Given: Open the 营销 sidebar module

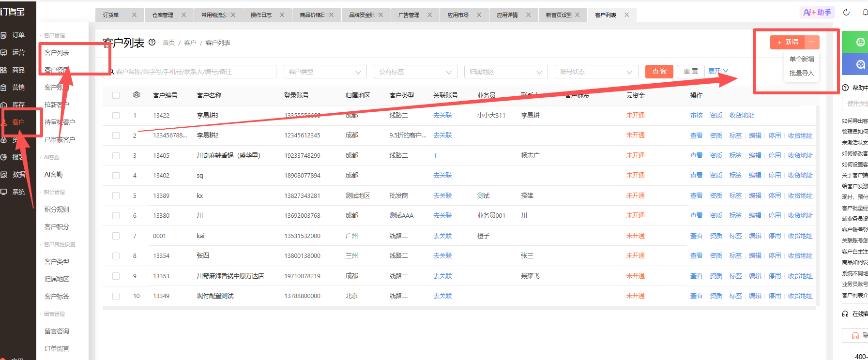Looking at the screenshot, I should (x=18, y=88).
